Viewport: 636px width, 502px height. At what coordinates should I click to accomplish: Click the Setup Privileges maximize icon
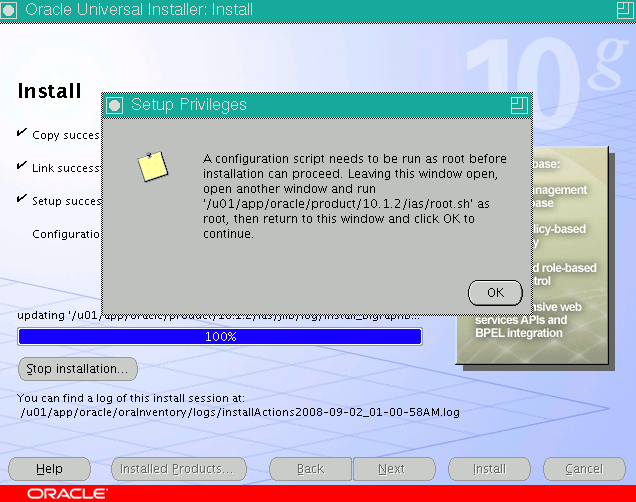519,105
